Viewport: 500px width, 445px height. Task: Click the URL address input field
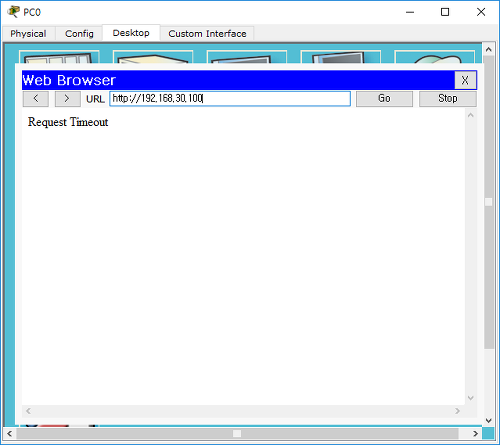click(x=230, y=99)
